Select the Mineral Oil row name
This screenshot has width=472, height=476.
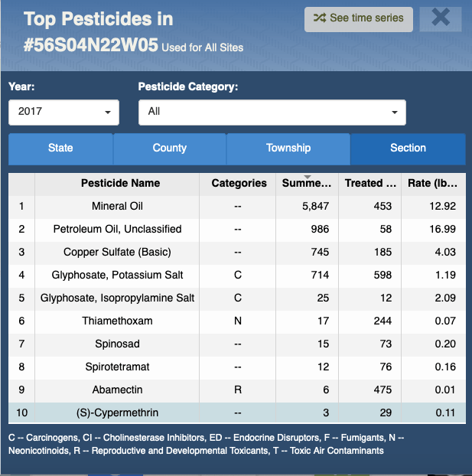pos(117,207)
